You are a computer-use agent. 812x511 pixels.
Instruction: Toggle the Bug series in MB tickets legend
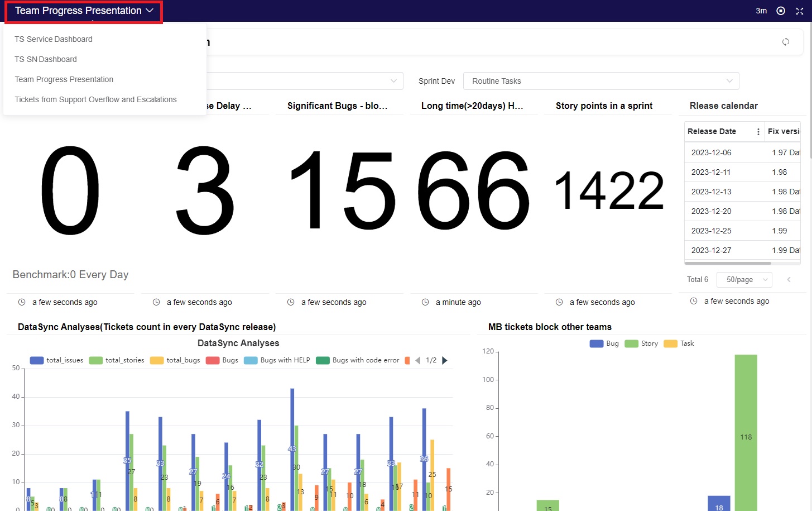[604, 343]
